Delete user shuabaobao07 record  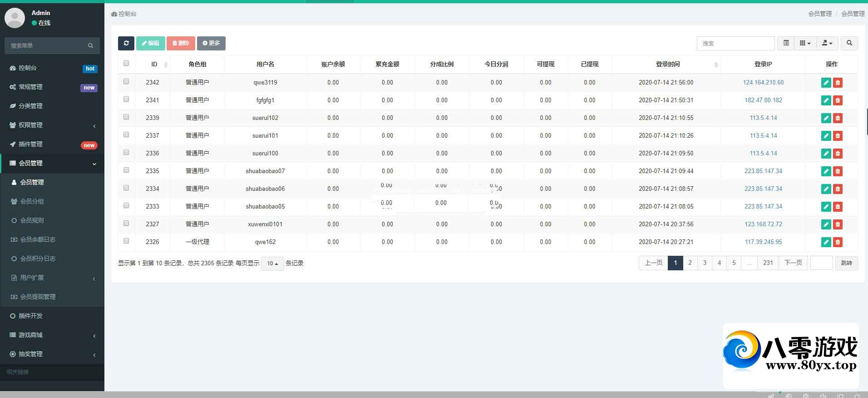[838, 171]
